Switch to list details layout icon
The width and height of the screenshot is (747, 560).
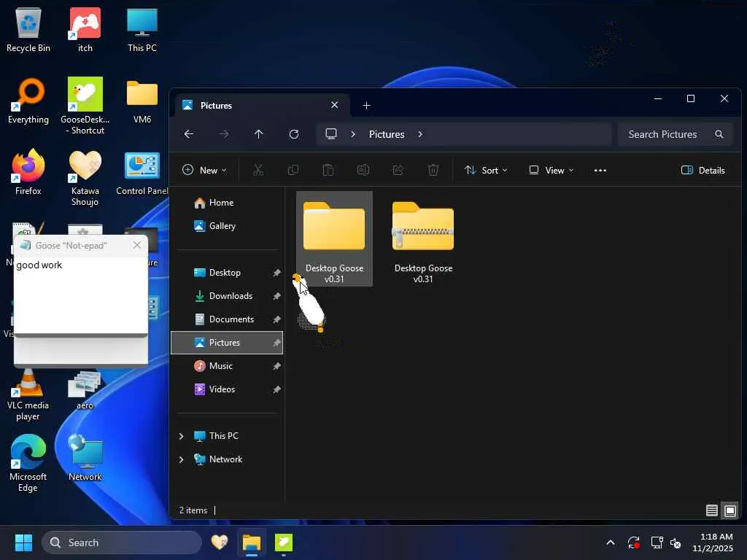(x=712, y=510)
